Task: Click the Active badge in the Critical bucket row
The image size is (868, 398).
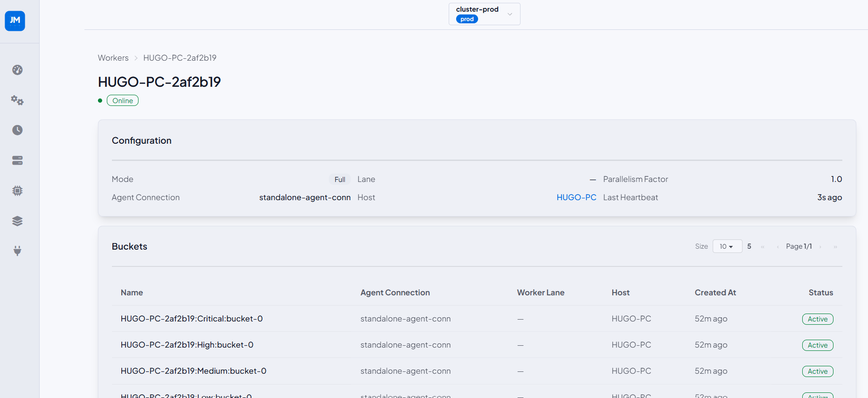Action: [x=818, y=319]
